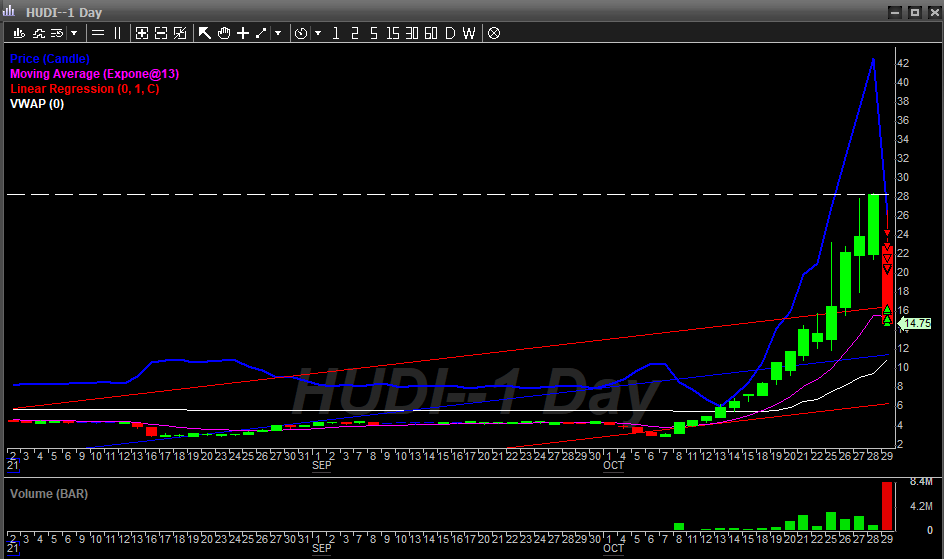This screenshot has width=944, height=559.
Task: Click the red candle on October 29
Action: click(887, 285)
